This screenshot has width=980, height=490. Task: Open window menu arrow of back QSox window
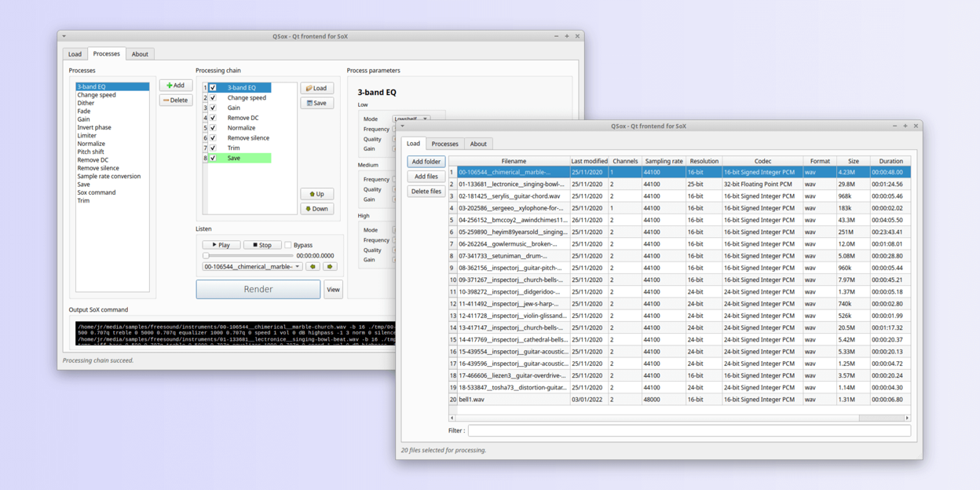[64, 36]
